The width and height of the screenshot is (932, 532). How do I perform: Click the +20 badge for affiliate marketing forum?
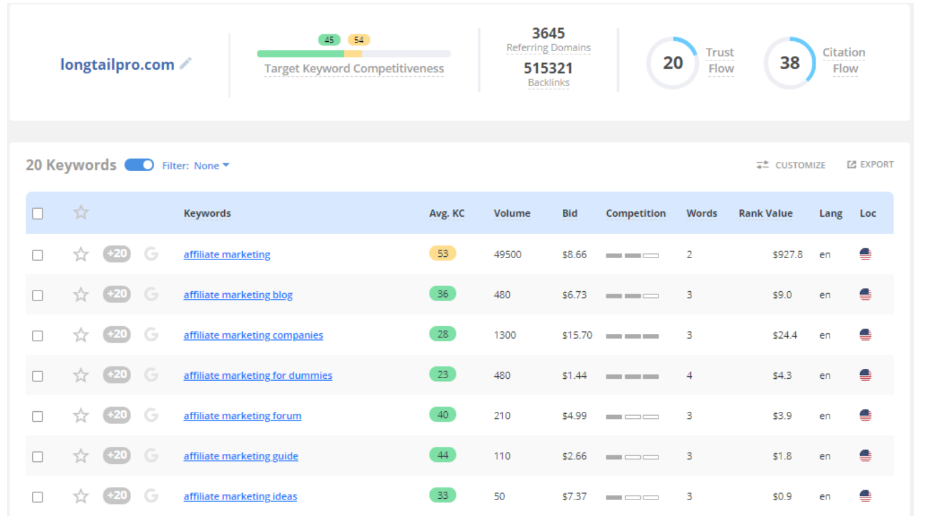pyautogui.click(x=117, y=415)
